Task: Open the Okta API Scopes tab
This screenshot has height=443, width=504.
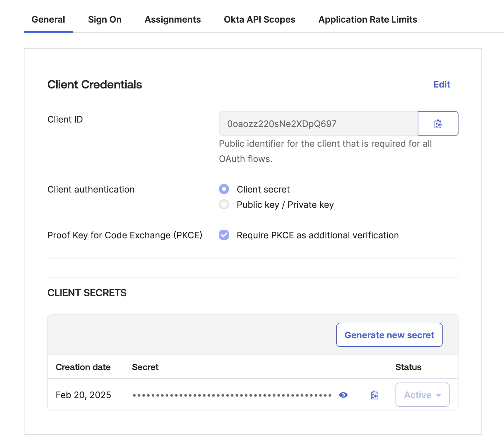Action: [x=260, y=19]
